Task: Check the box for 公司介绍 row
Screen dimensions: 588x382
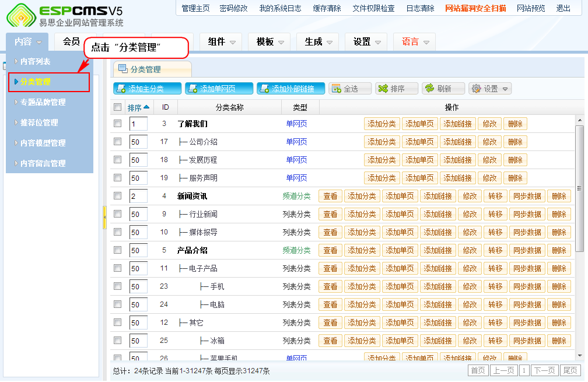Action: tap(118, 141)
